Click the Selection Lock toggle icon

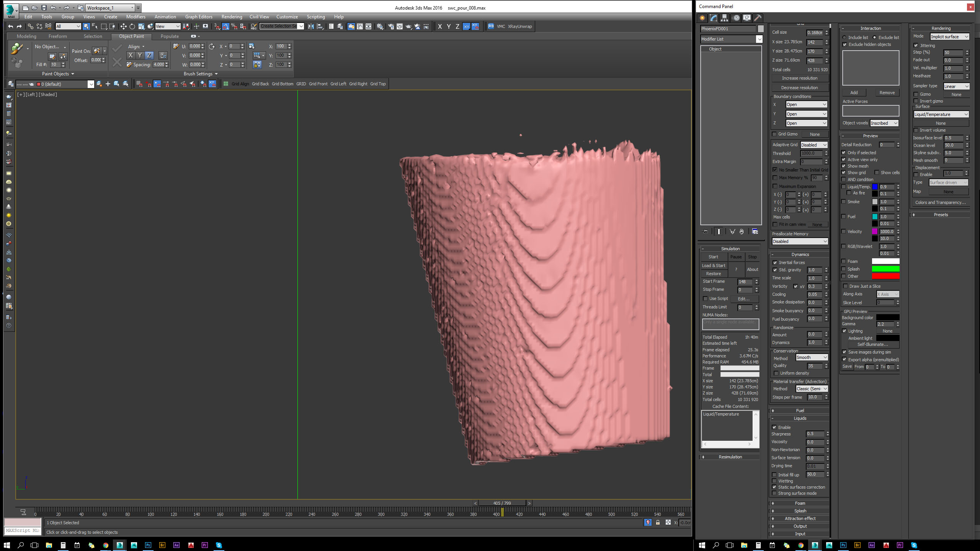click(658, 523)
